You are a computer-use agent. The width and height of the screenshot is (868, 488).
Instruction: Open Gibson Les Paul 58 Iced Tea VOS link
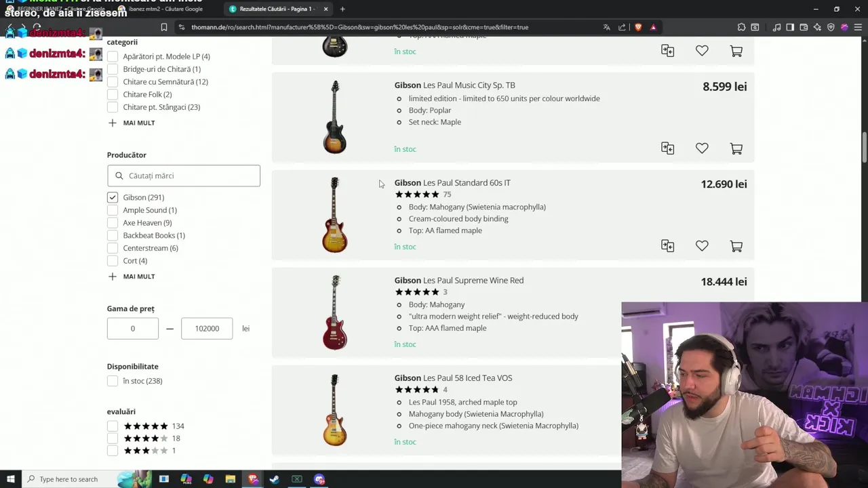click(453, 378)
